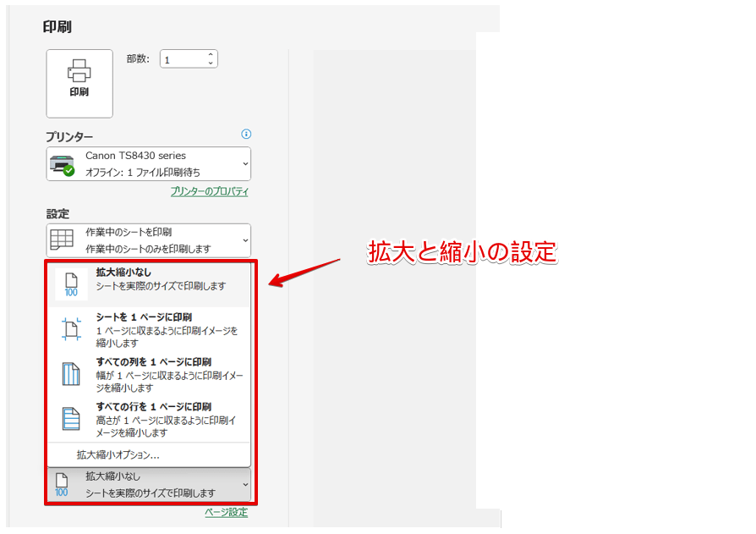The height and width of the screenshot is (534, 756).
Task: Click the columns icon for すべての列を1ページに印刷
Action: [72, 372]
